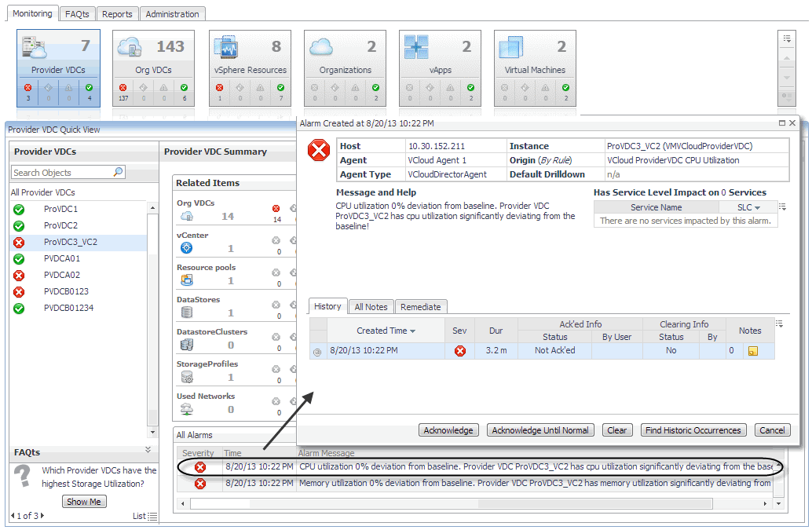This screenshot has width=812, height=530.
Task: Click normal status icon under Provider VDCs
Action: pyautogui.click(x=89, y=87)
